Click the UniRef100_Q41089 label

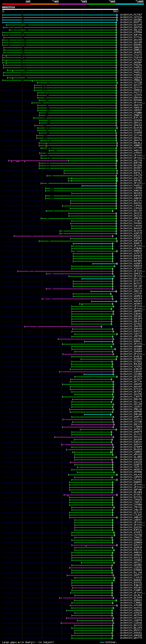point(131,40)
